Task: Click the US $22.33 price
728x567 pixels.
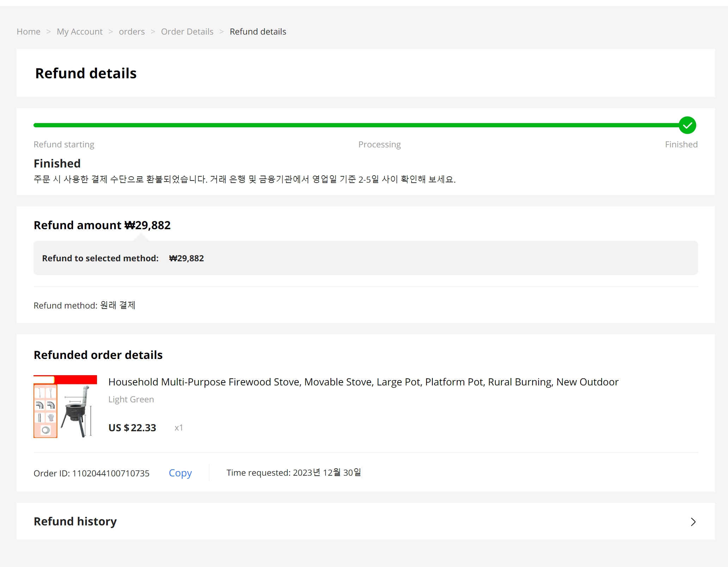Action: (132, 428)
